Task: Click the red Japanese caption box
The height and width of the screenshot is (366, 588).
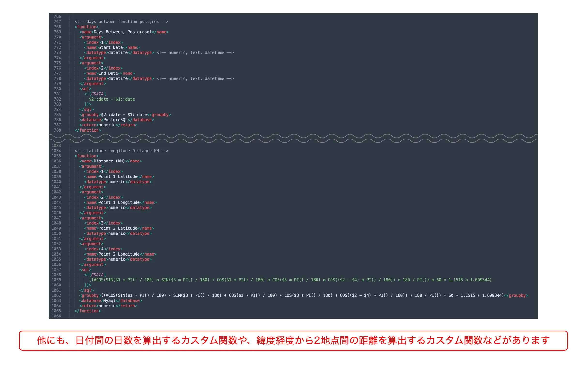Action: tap(293, 341)
